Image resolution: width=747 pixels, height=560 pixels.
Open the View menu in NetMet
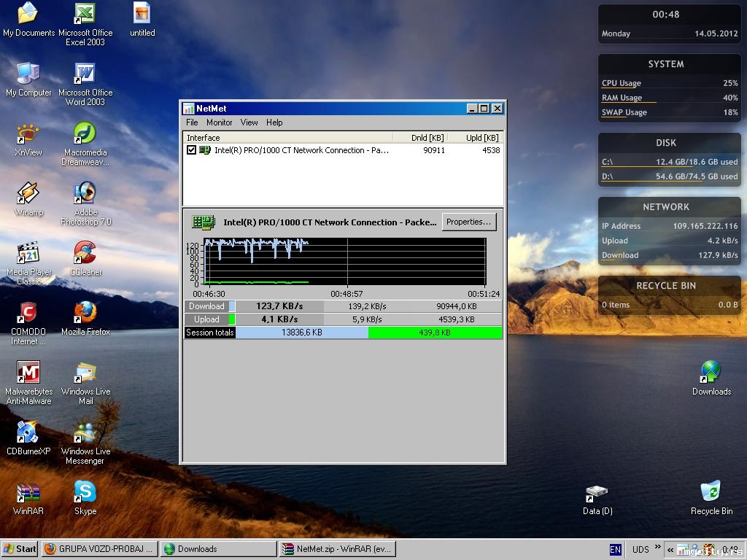249,122
